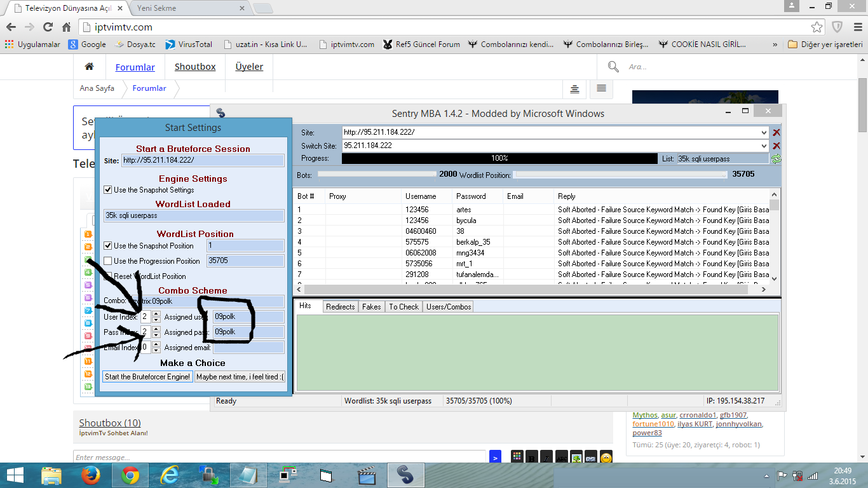The image size is (868, 488).
Task: Click the bookmark star in the address bar
Action: point(817,27)
